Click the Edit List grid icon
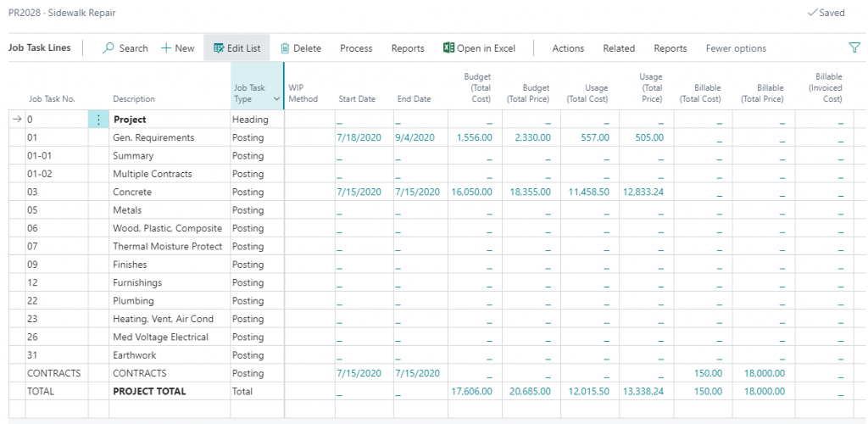 tap(219, 48)
